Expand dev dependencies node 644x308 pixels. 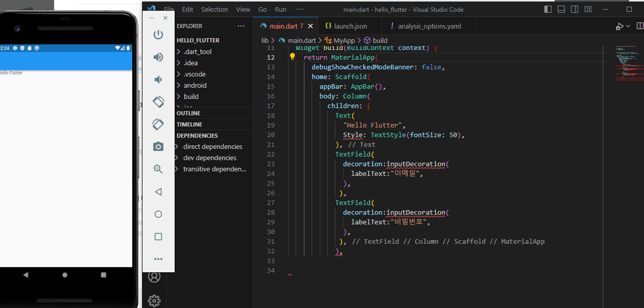209,158
